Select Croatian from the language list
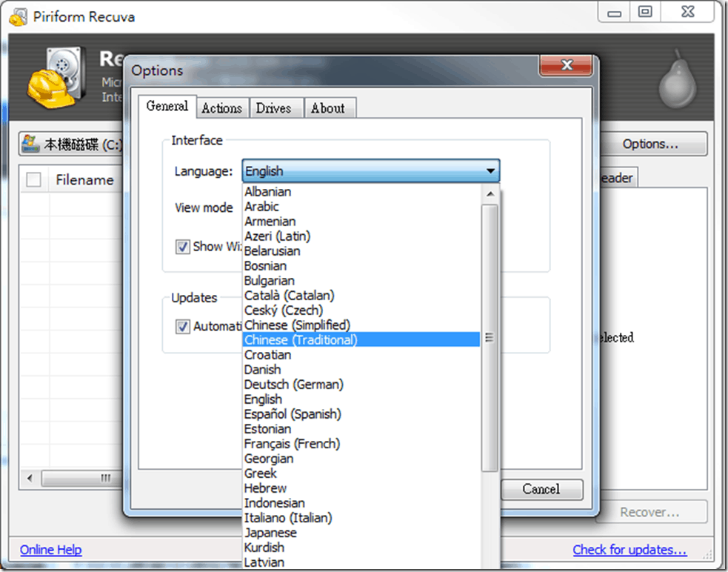Screen dimensions: 728x572 pyautogui.click(x=361, y=355)
